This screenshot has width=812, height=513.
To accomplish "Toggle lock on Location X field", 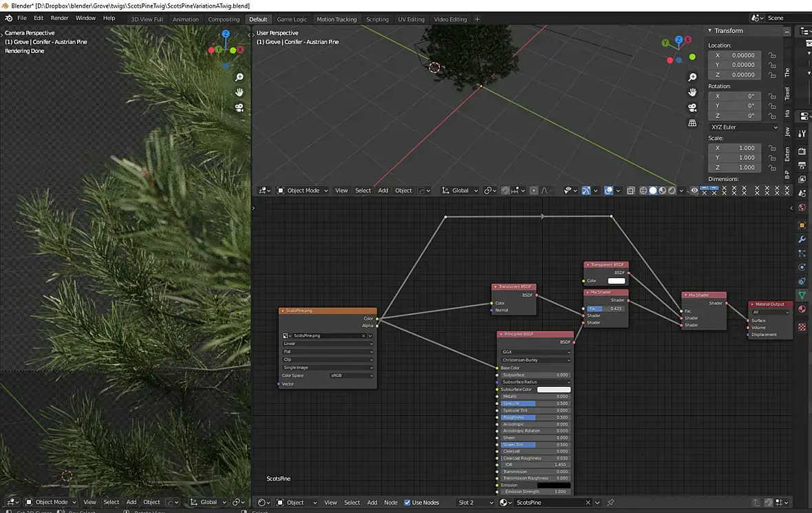I will coord(772,56).
